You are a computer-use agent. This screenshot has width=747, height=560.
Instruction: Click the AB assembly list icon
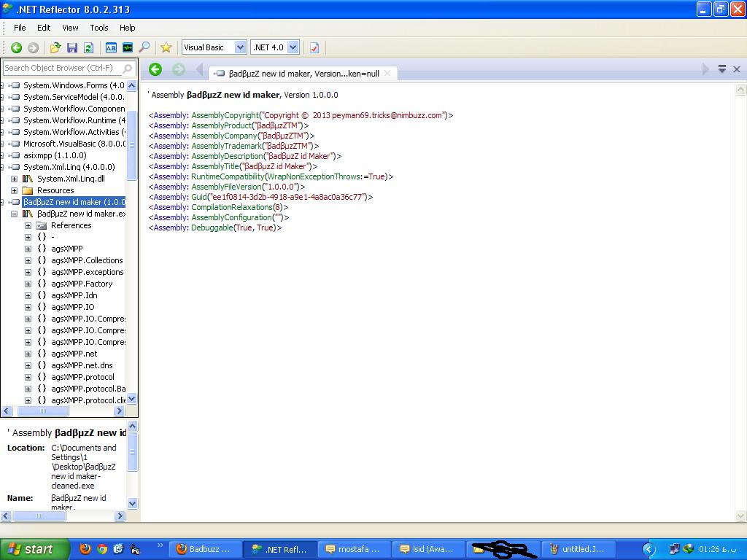pos(111,47)
